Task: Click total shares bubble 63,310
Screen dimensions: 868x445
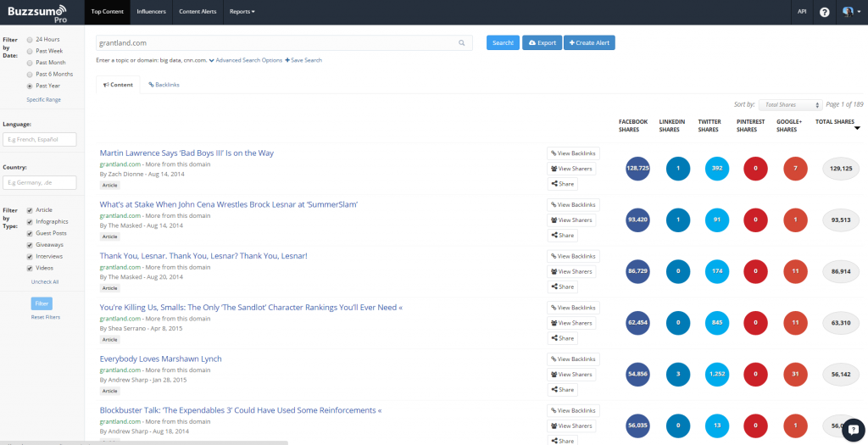Action: coord(842,323)
